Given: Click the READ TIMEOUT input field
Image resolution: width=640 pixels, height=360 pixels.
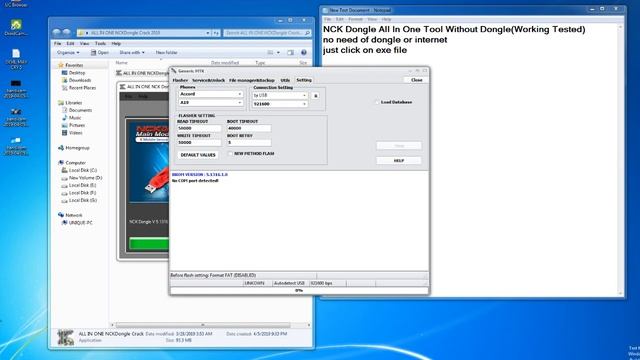Looking at the screenshot, I should point(199,128).
